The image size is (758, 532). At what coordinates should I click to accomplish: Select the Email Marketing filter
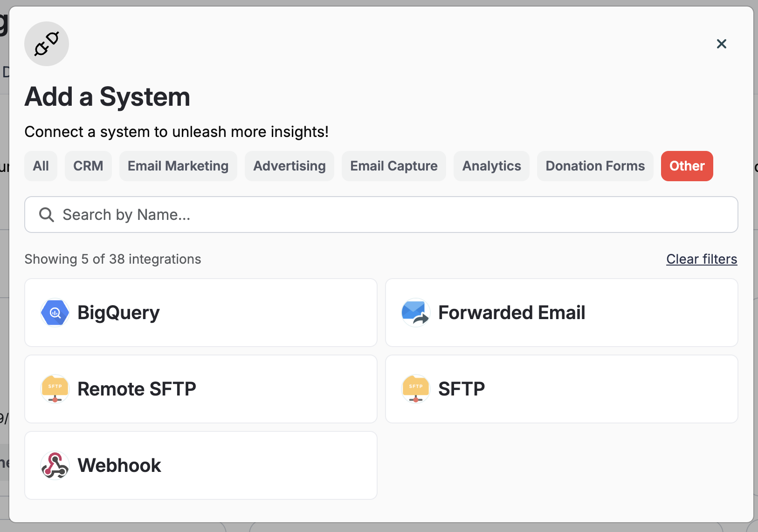coord(178,166)
